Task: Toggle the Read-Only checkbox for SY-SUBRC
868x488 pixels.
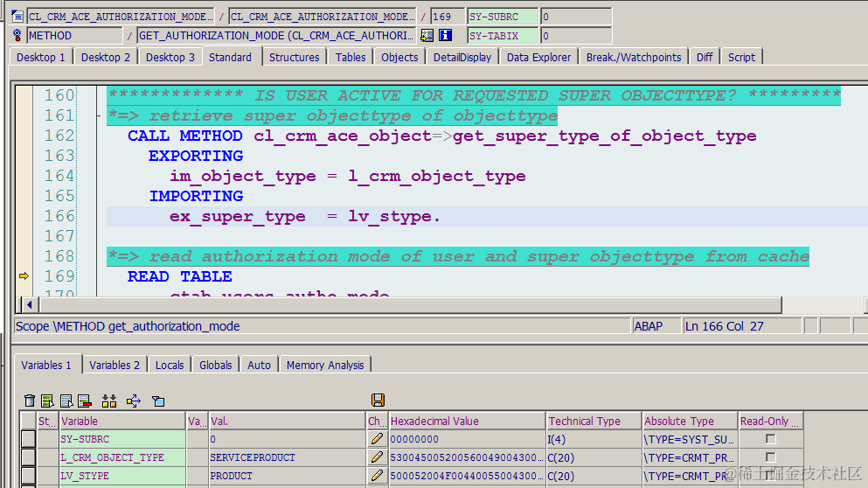Action: [770, 439]
